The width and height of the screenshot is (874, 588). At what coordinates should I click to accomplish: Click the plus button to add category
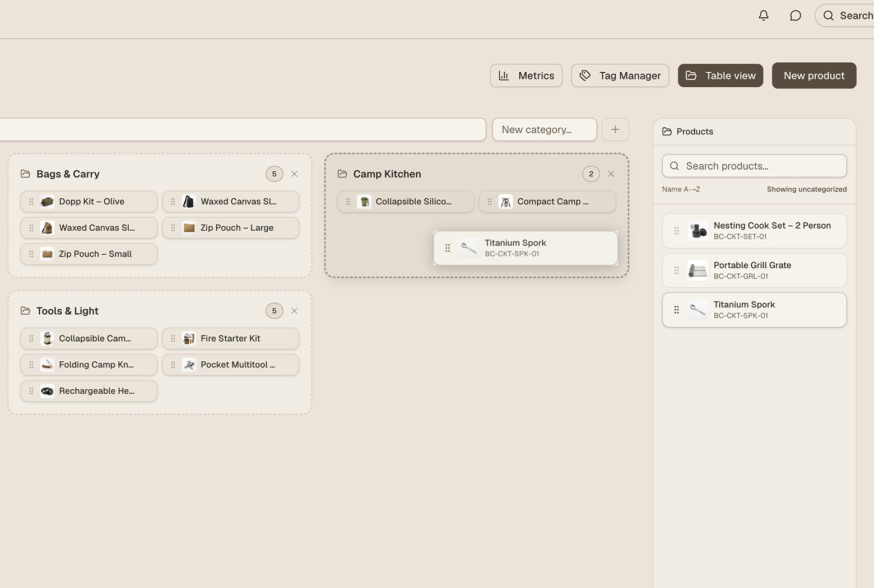(x=615, y=129)
